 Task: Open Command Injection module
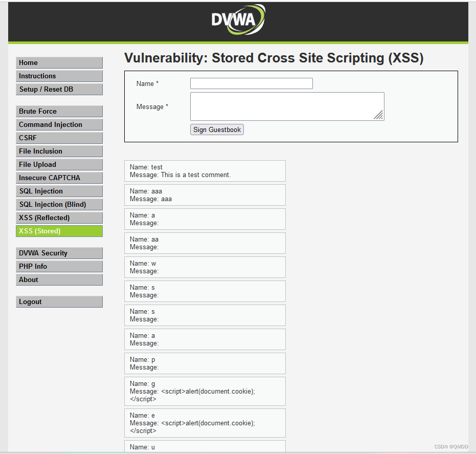[59, 124]
